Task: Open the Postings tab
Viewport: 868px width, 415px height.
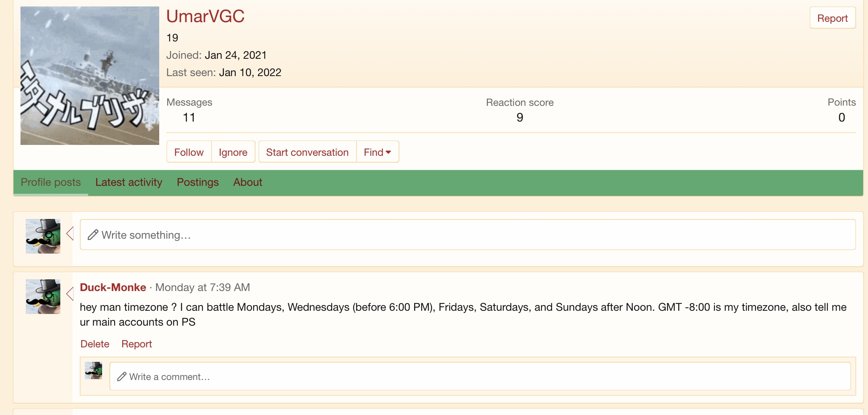Action: [198, 182]
